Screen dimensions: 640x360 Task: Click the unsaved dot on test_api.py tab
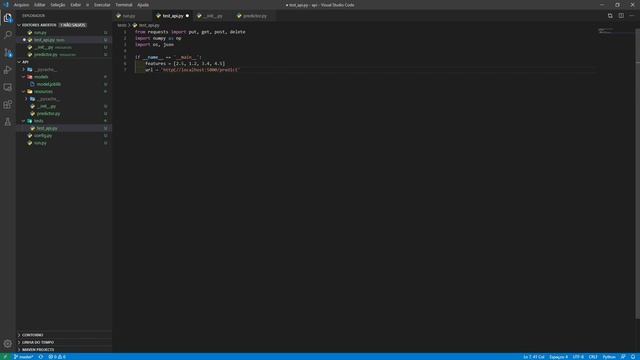[187, 16]
